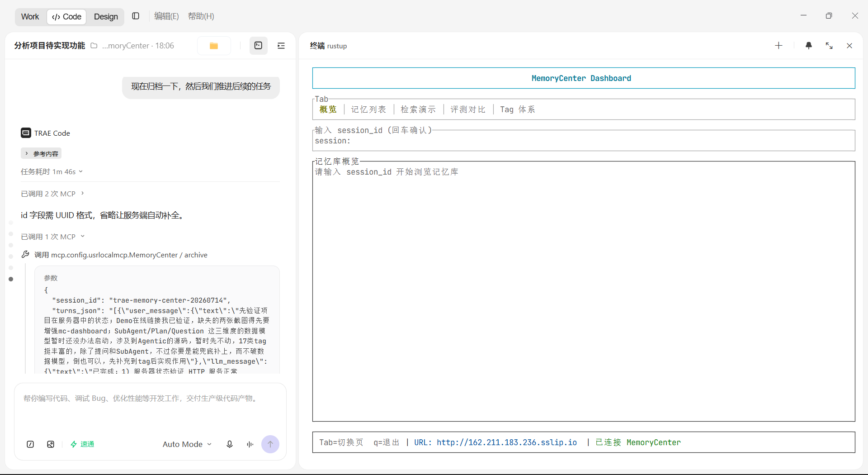Select the 检索演示 tab
868x475 pixels.
tap(418, 109)
